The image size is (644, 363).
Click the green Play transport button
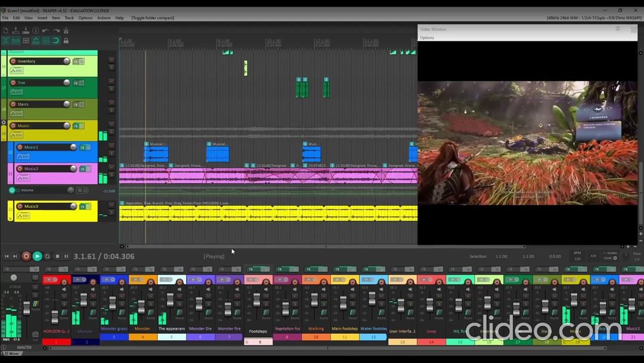[x=37, y=256]
